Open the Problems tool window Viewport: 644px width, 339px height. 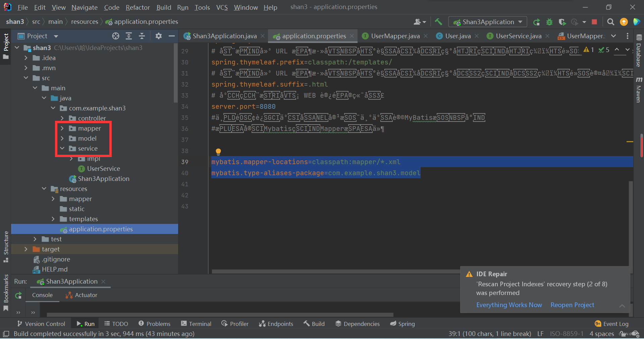(x=154, y=324)
